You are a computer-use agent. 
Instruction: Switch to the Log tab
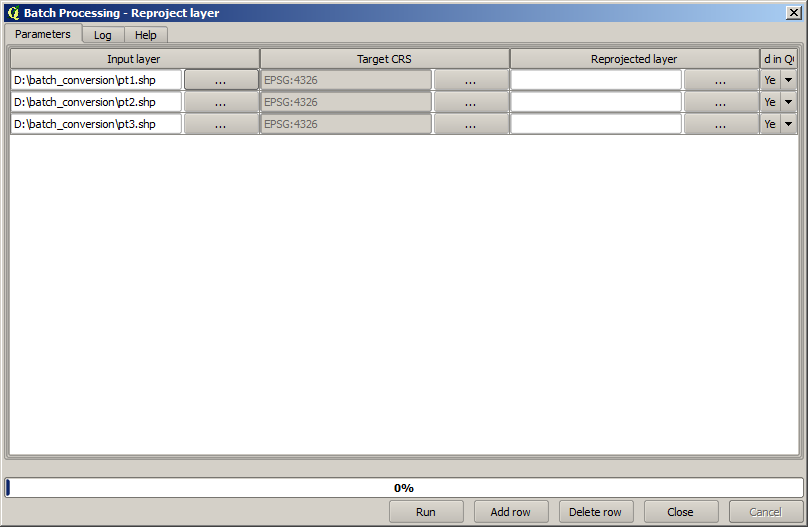click(103, 35)
